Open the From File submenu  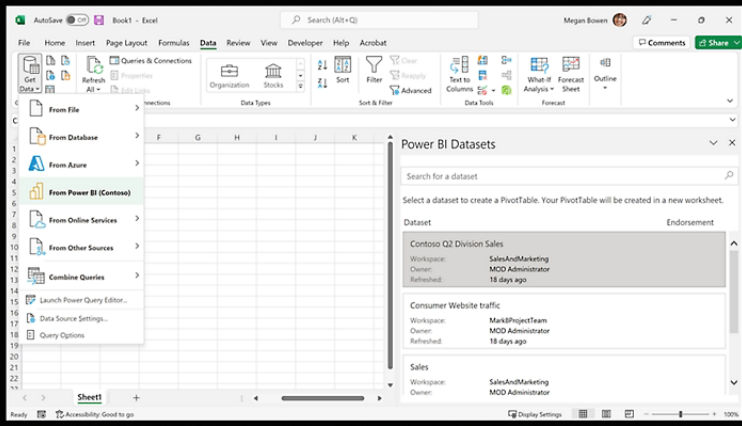81,109
